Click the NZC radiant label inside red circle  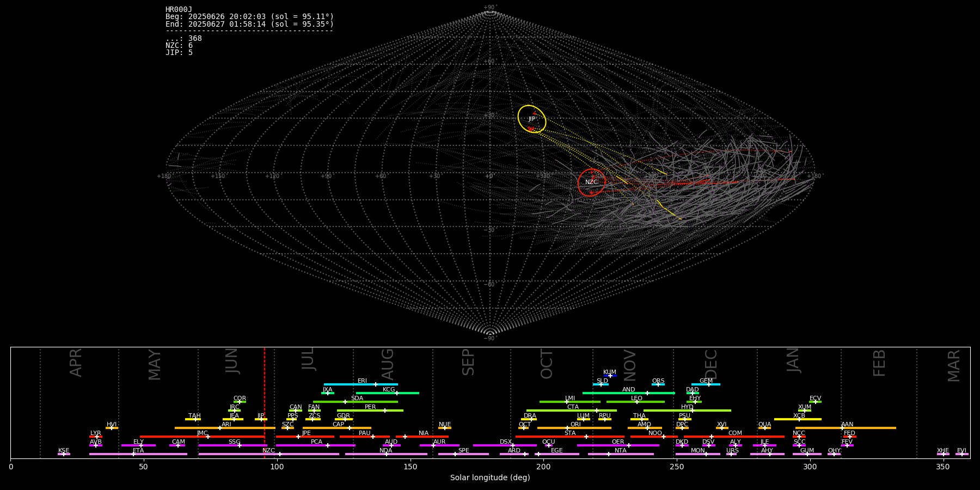click(591, 182)
